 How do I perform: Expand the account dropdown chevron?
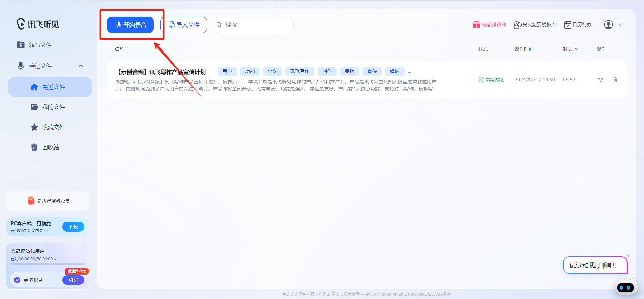620,24
